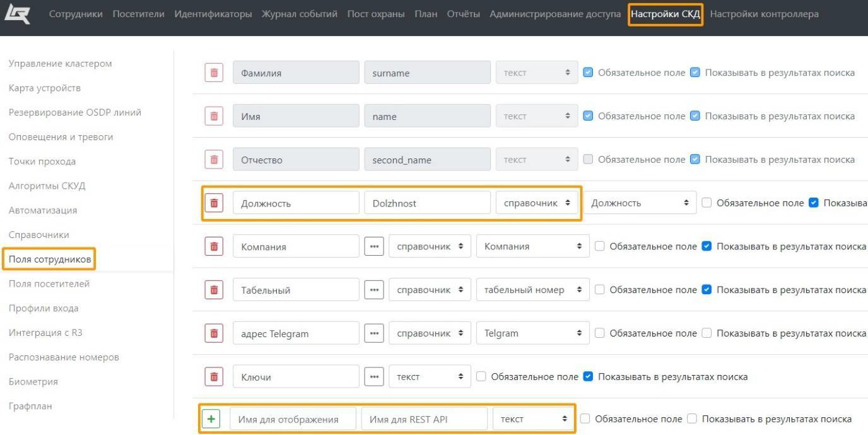This screenshot has height=435, width=868.
Task: Open type dropdown in Должность row
Action: pos(537,203)
